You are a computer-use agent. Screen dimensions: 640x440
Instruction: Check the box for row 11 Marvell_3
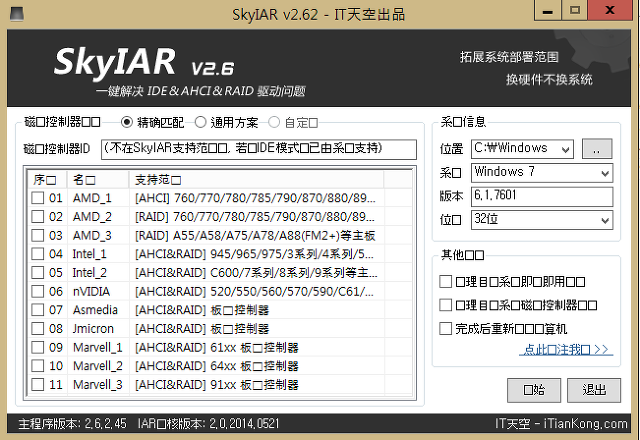pos(38,384)
